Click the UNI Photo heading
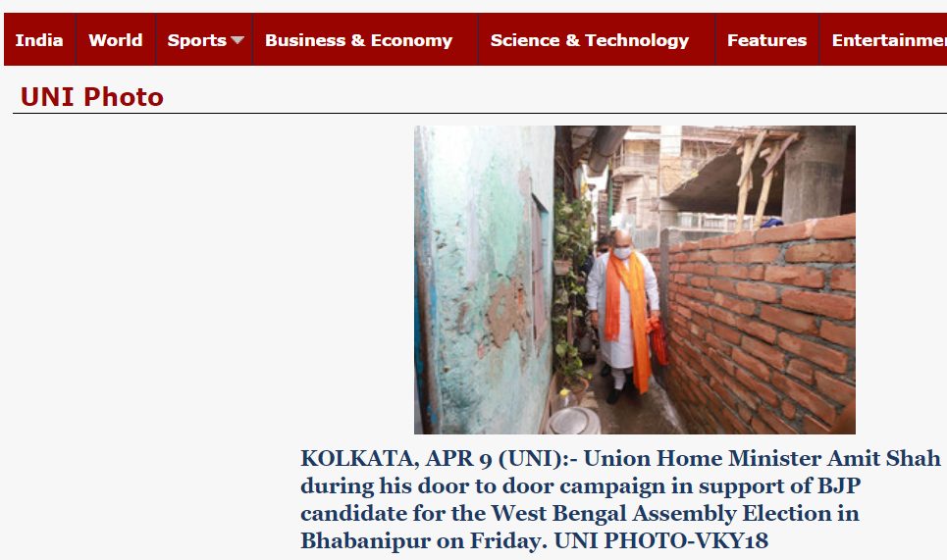 click(x=92, y=97)
